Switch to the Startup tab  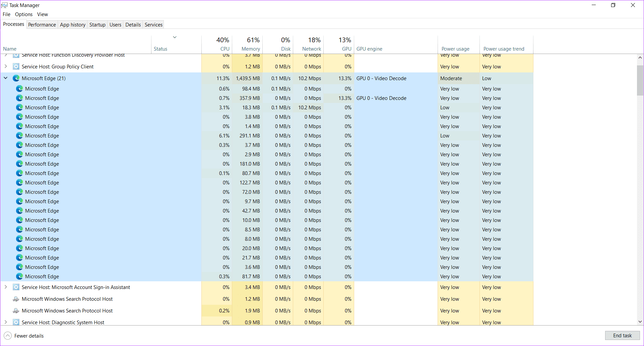(x=98, y=24)
